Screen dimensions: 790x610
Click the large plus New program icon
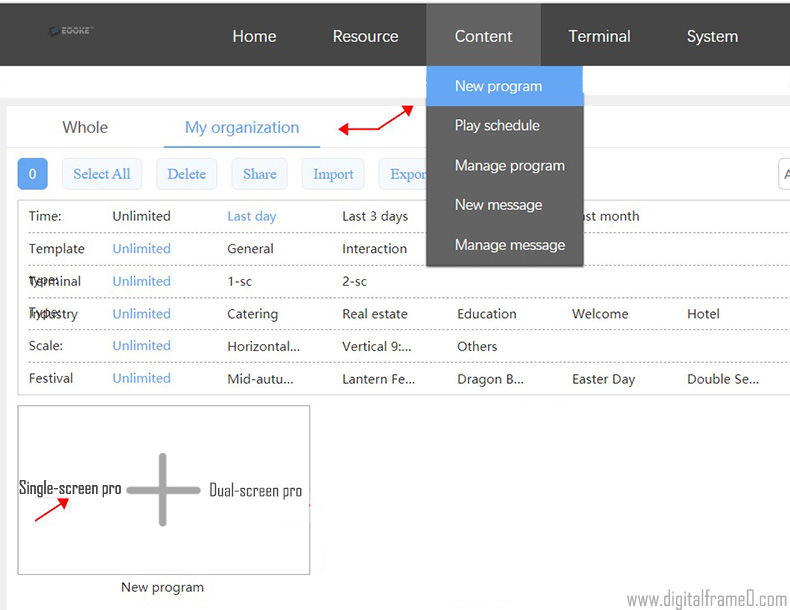point(163,490)
